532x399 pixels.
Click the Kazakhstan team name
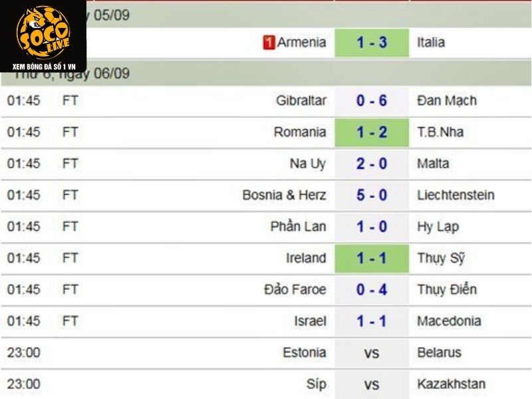coord(451,384)
